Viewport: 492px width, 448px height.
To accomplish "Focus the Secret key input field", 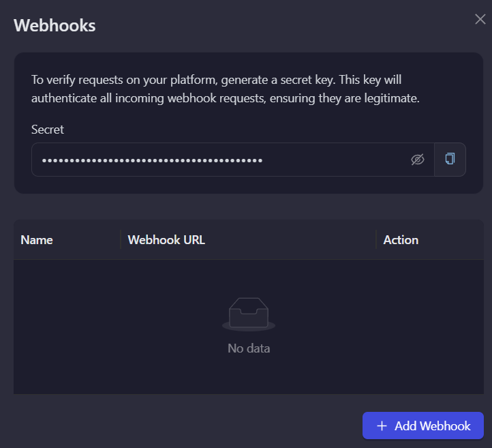I will [x=233, y=160].
